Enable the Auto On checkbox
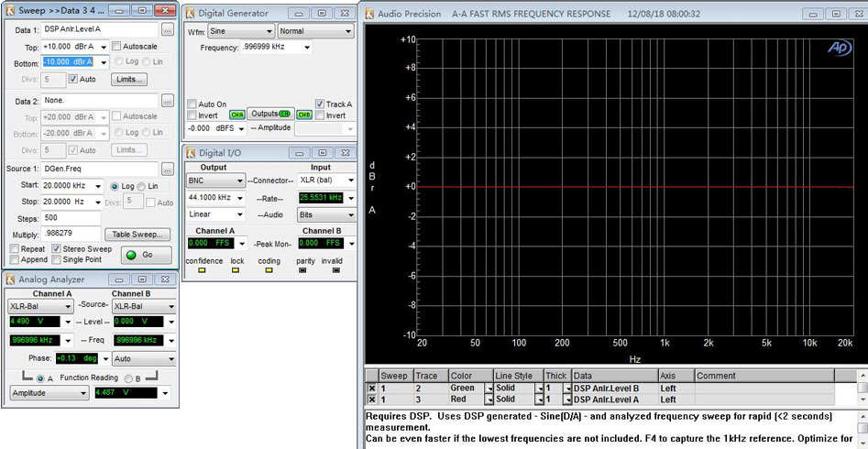The width and height of the screenshot is (868, 449). point(192,104)
